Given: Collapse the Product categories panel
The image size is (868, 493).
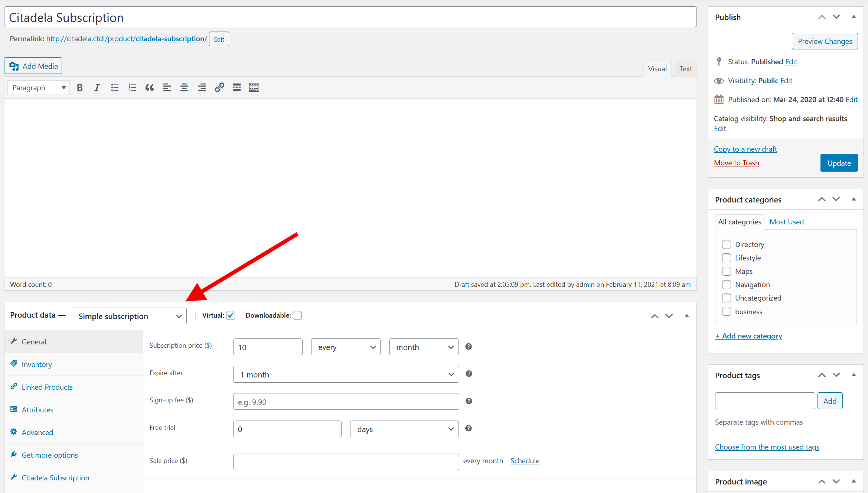Looking at the screenshot, I should (854, 200).
